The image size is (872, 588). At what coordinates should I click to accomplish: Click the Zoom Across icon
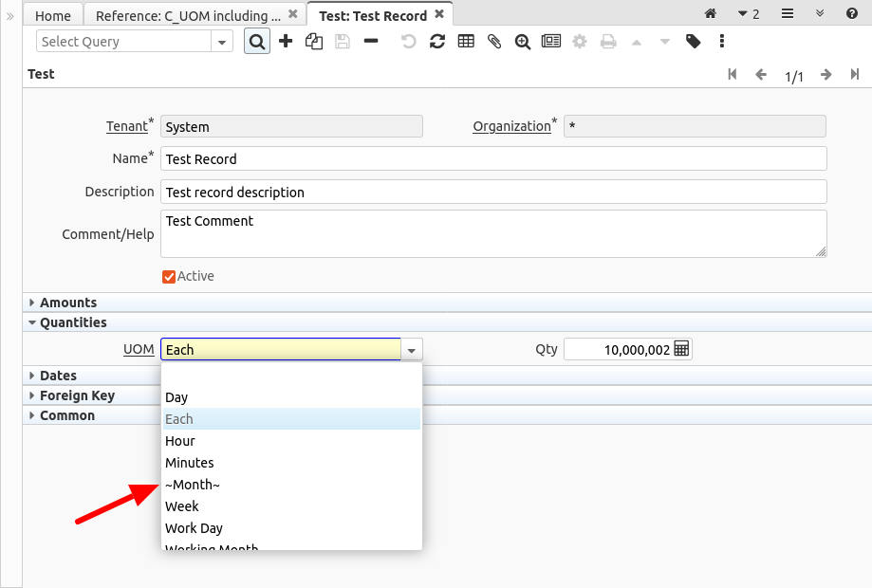pos(523,42)
